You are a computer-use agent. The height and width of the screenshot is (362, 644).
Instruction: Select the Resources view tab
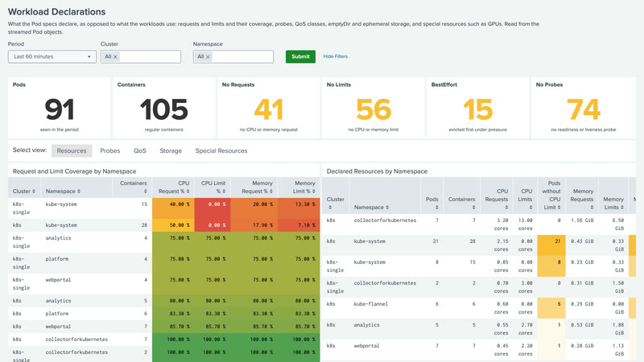[72, 150]
